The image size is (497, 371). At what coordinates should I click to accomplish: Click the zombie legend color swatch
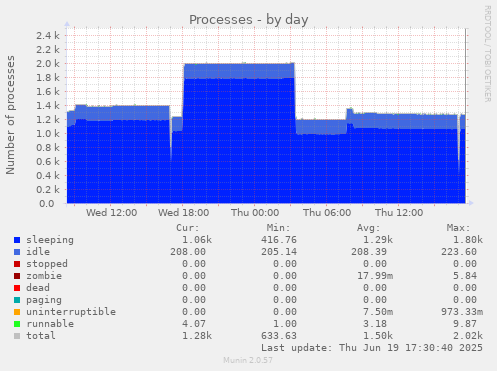(x=17, y=276)
